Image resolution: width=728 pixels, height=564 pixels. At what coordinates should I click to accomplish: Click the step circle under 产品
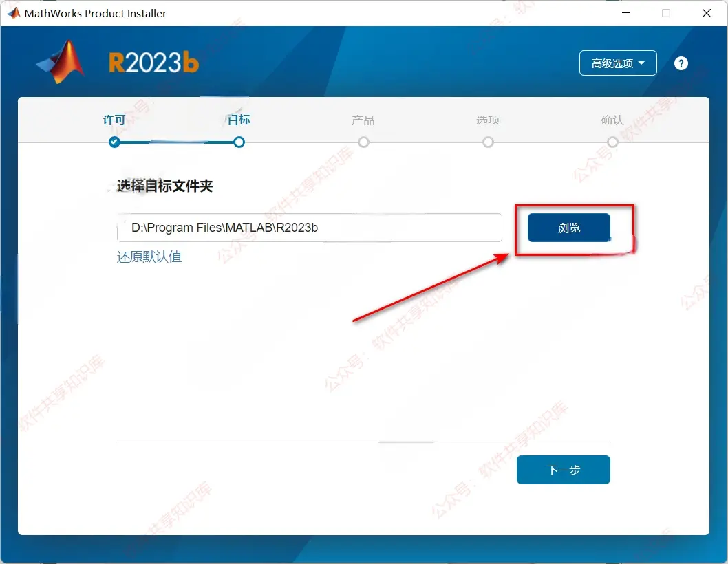tap(363, 142)
